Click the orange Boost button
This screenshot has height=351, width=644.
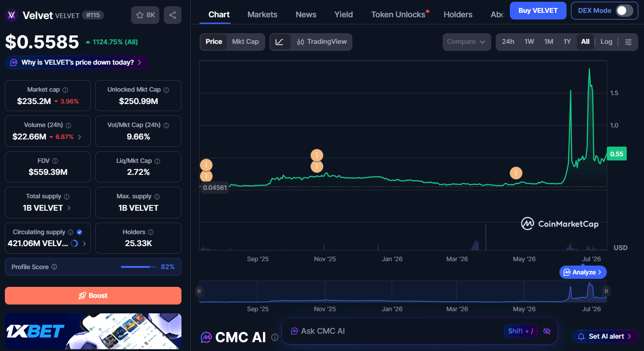click(93, 296)
